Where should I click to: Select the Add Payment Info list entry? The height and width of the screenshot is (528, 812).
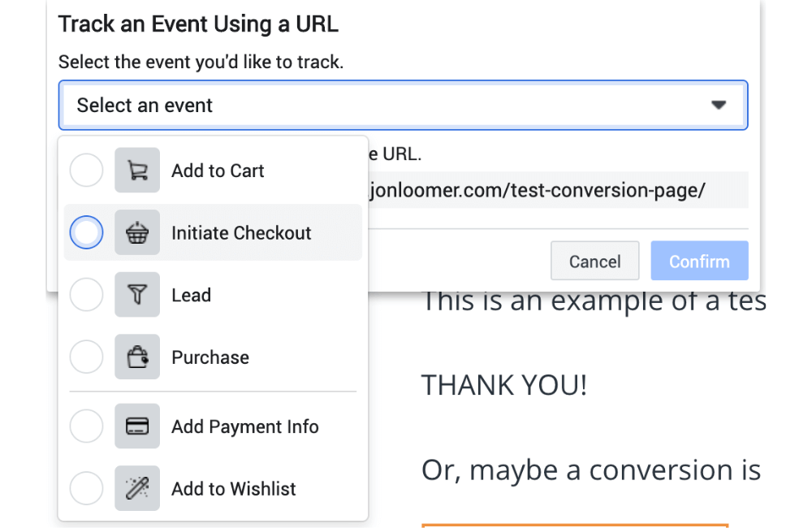(244, 426)
